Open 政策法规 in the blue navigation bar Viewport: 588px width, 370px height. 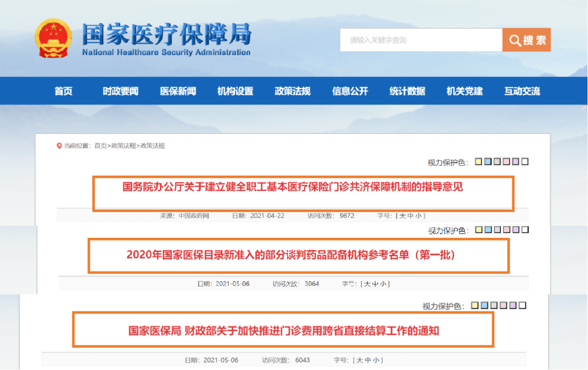point(292,91)
